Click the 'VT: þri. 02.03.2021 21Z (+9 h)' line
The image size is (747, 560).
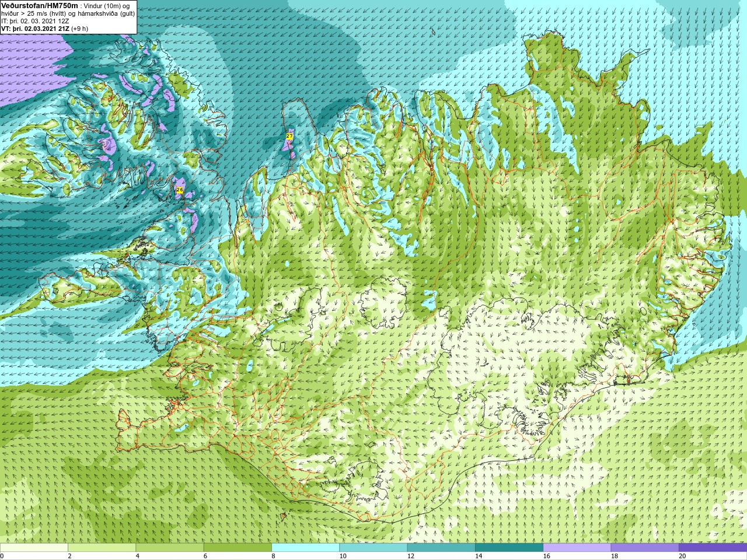click(45, 29)
